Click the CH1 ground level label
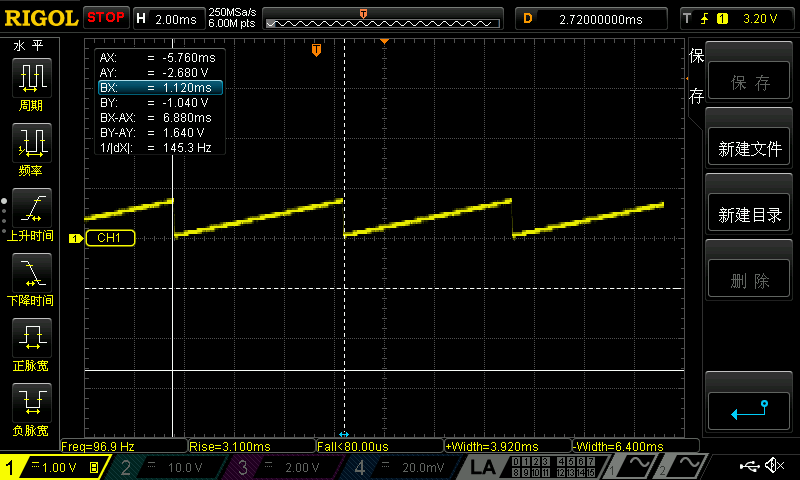800x480 pixels. click(110, 238)
